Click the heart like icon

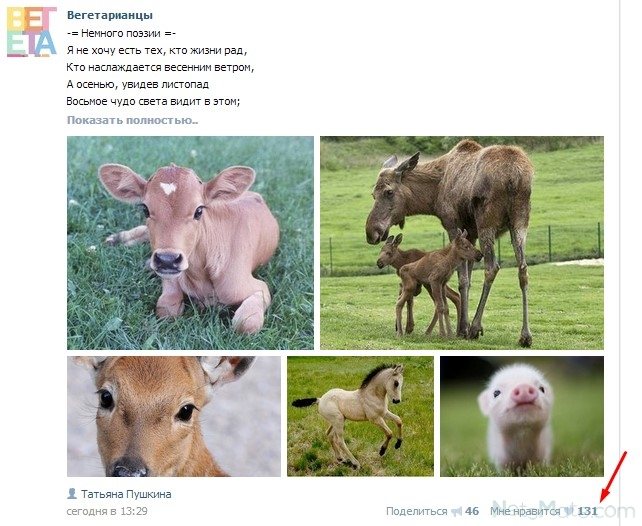(x=569, y=511)
